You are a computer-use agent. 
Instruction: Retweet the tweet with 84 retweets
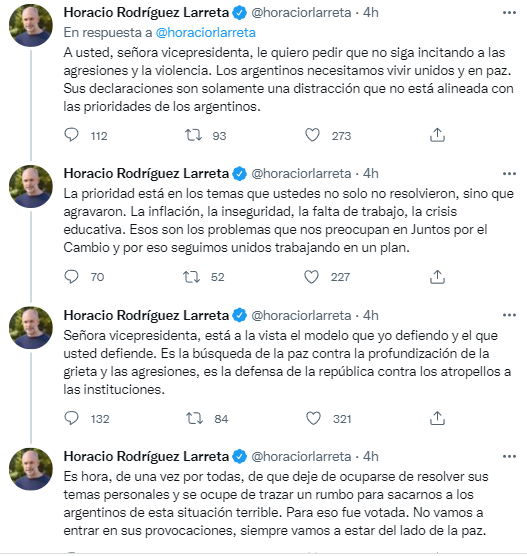(x=195, y=418)
